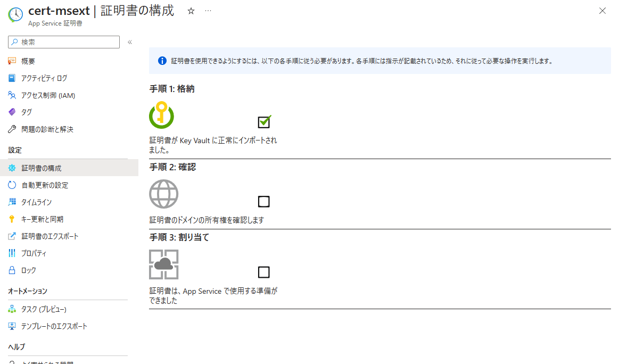Open the more options ellipsis

pos(208,11)
